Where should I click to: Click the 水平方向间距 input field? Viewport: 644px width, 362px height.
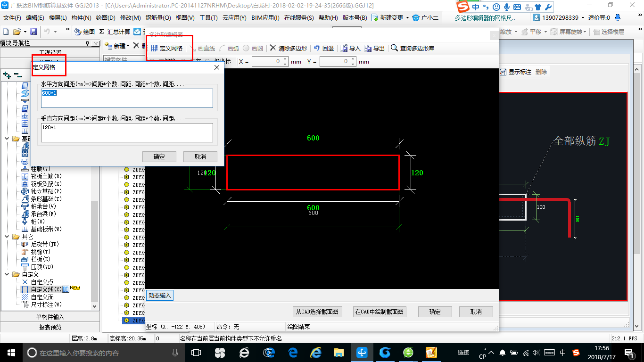click(x=127, y=98)
